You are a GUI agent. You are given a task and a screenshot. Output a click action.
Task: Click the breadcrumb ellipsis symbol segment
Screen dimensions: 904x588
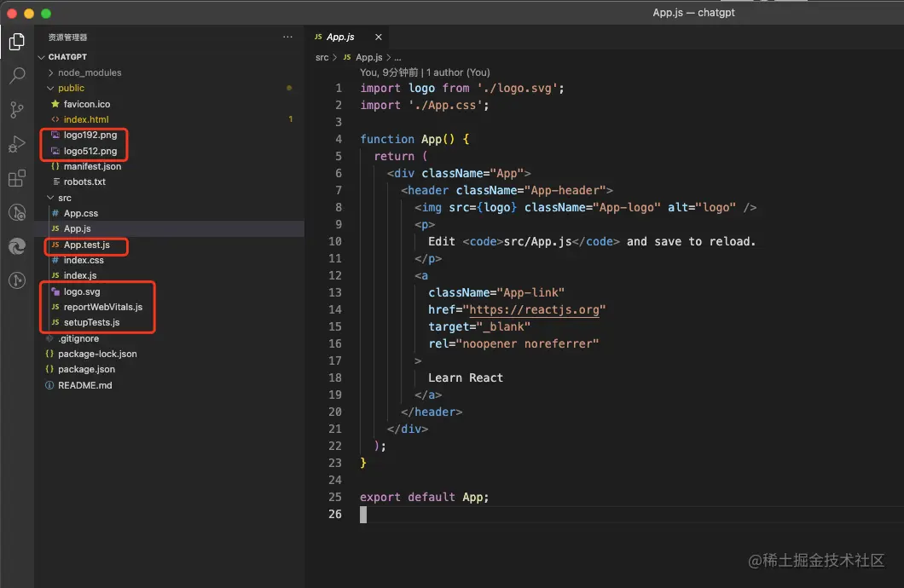point(397,58)
